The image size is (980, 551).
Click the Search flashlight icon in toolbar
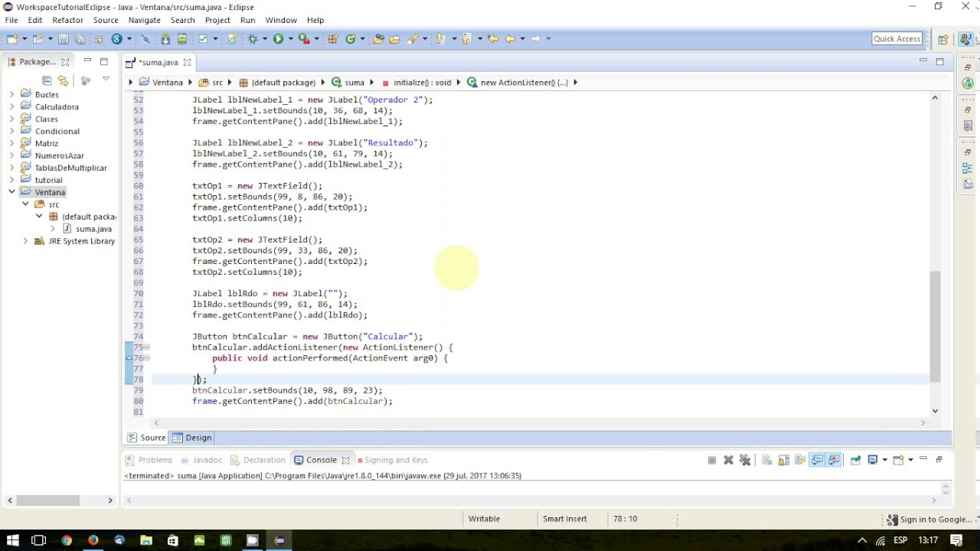(413, 38)
